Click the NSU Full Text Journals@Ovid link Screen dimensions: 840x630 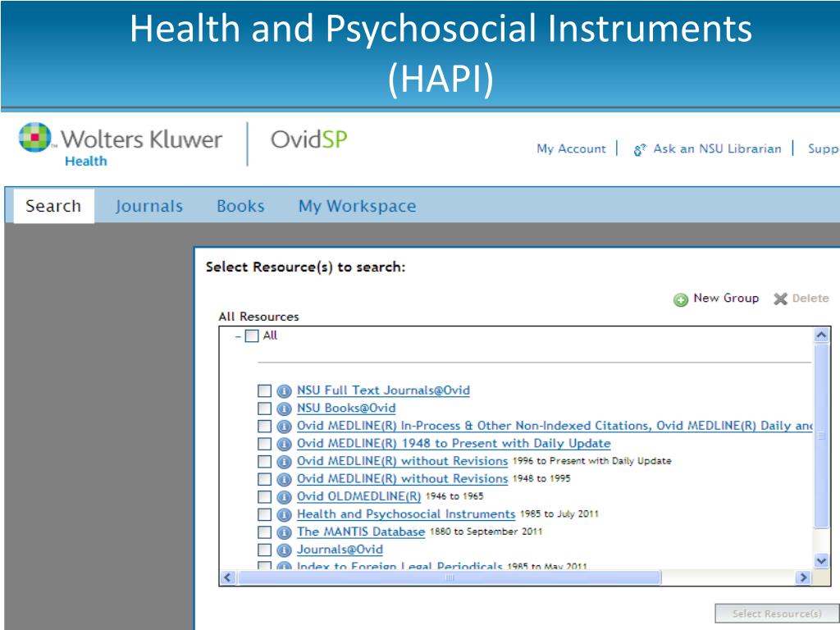point(384,390)
